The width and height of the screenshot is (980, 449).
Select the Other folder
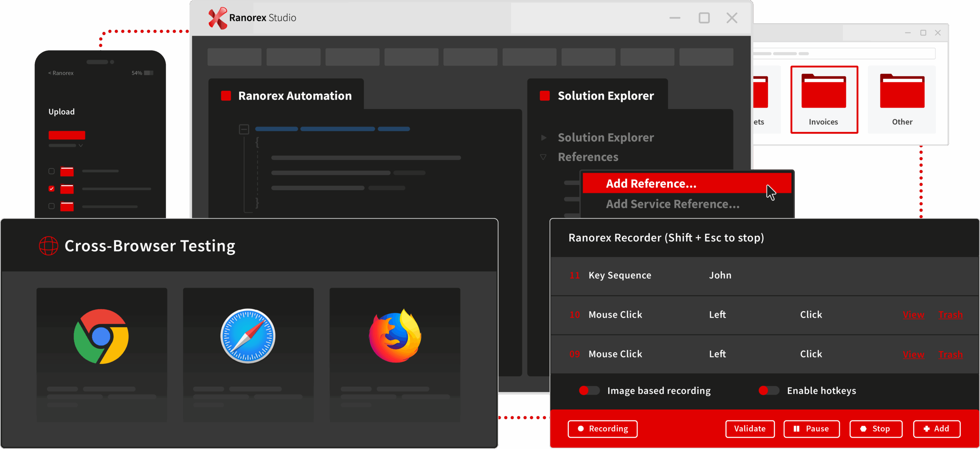point(902,100)
